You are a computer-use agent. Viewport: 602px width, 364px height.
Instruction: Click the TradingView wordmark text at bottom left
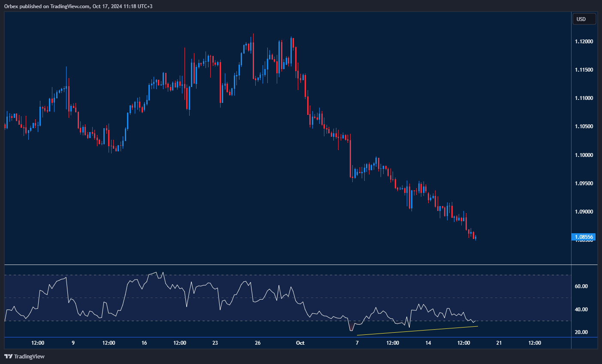tap(29, 356)
